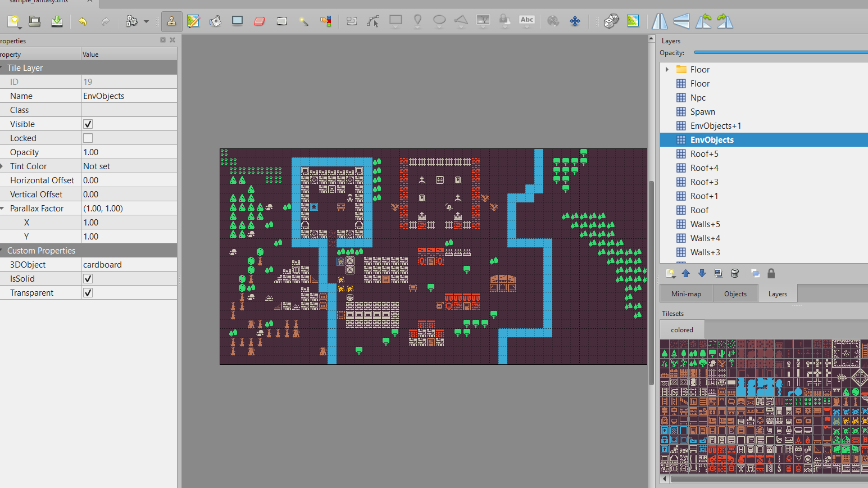Image resolution: width=868 pixels, height=488 pixels.
Task: Toggle highlight of other layers
Action: click(x=755, y=273)
